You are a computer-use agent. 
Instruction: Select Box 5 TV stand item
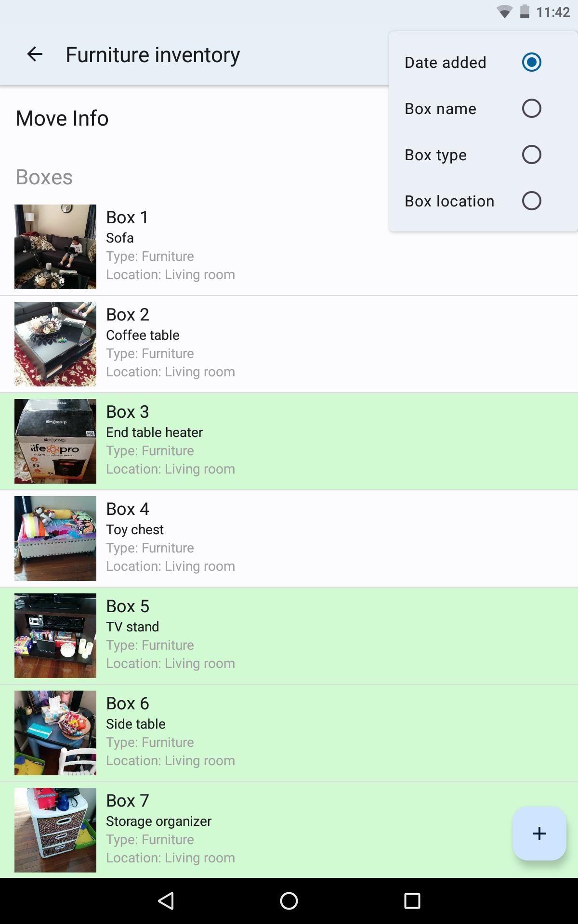(289, 636)
